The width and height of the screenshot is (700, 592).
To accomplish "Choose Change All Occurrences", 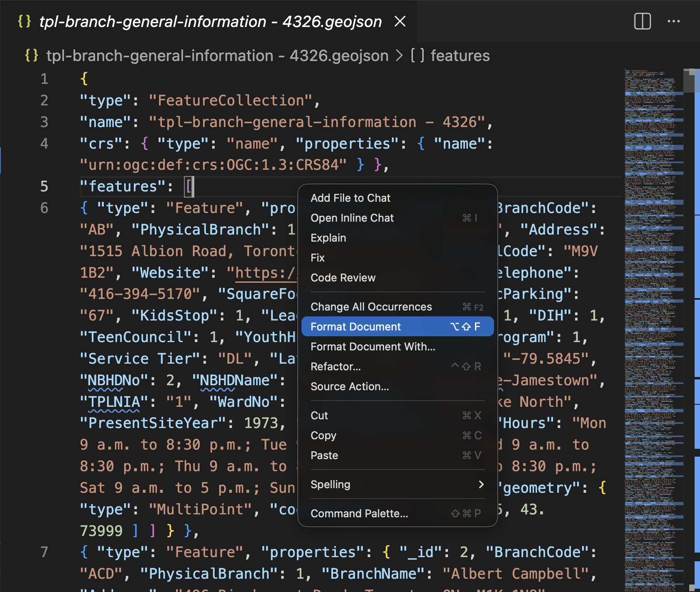I will (397, 307).
